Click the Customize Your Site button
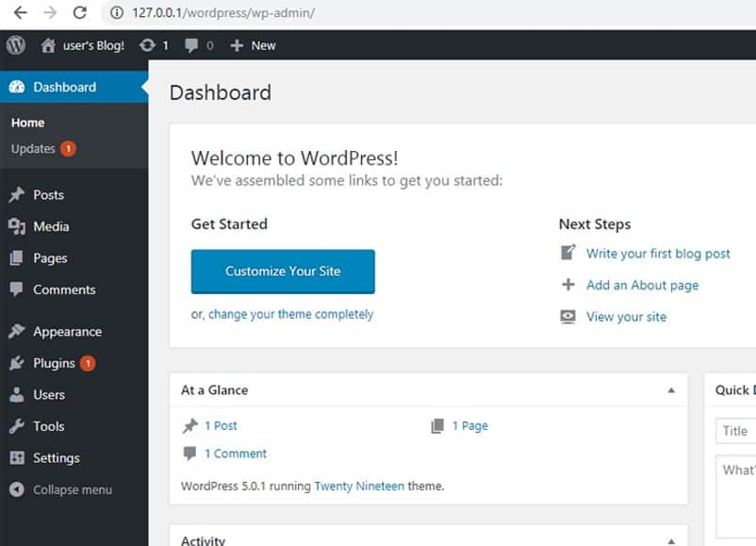 [283, 271]
